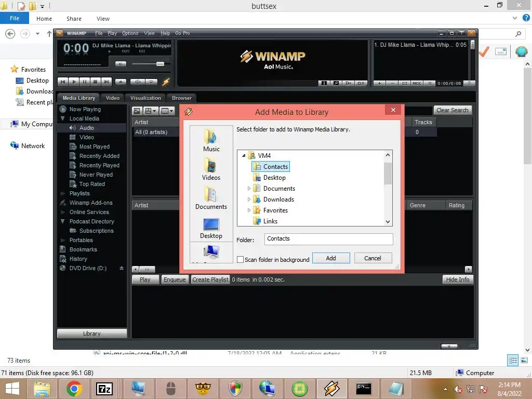
Task: Expand the Playlists tree node
Action: point(62,193)
